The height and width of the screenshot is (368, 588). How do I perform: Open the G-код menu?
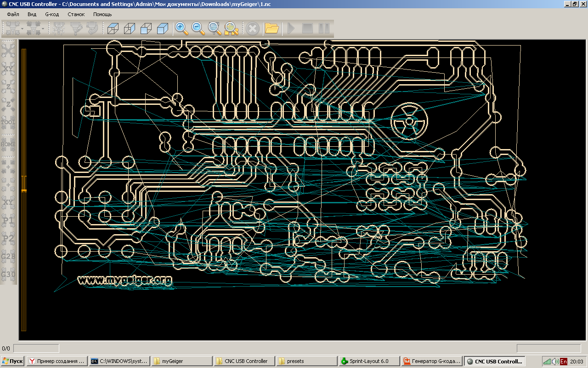pyautogui.click(x=52, y=14)
